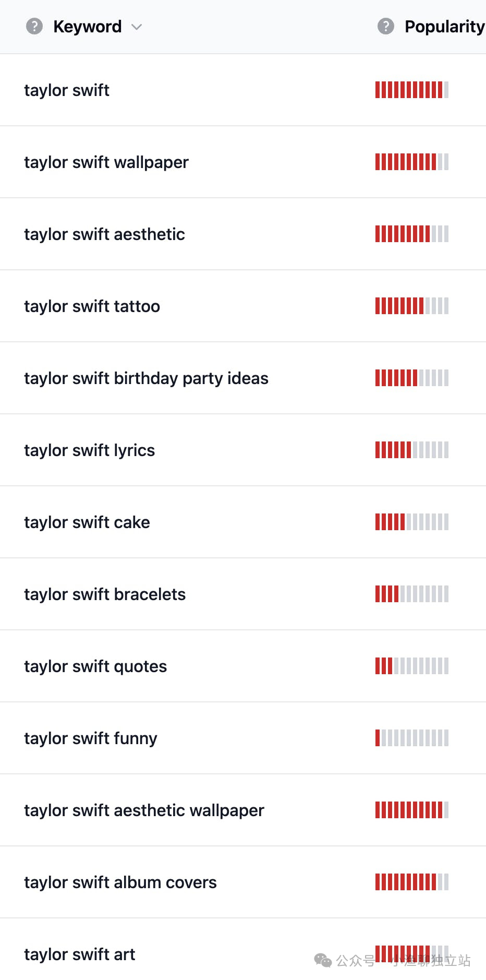Click the 'taylor swift lyrics' keyword
This screenshot has height=980, width=486.
tap(89, 450)
